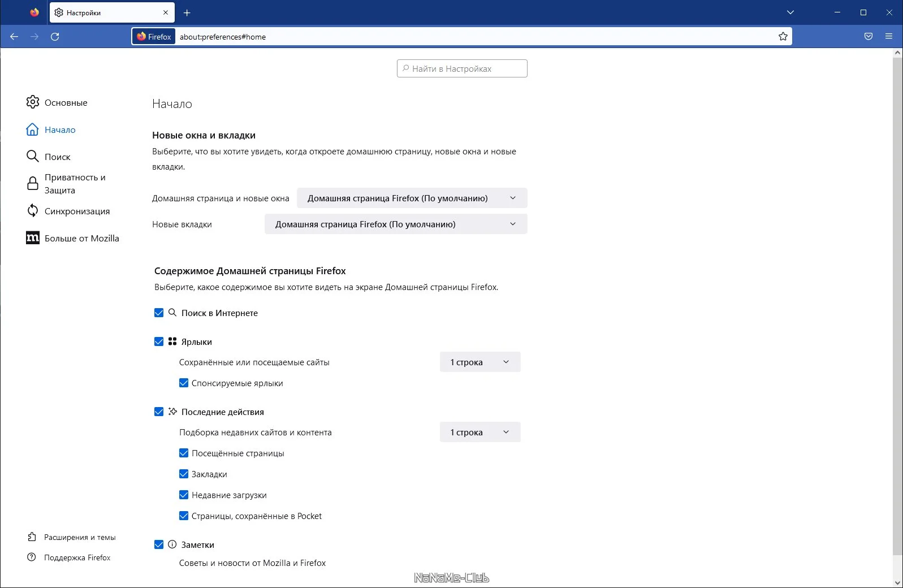This screenshot has width=903, height=588.
Task: Open a new tab with plus icon
Action: 187,12
